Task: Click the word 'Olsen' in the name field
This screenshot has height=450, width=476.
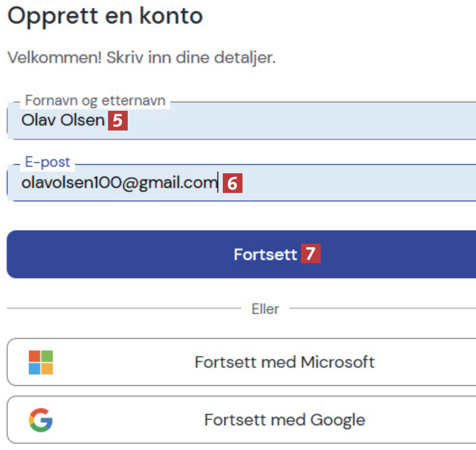Action: click(x=85, y=120)
